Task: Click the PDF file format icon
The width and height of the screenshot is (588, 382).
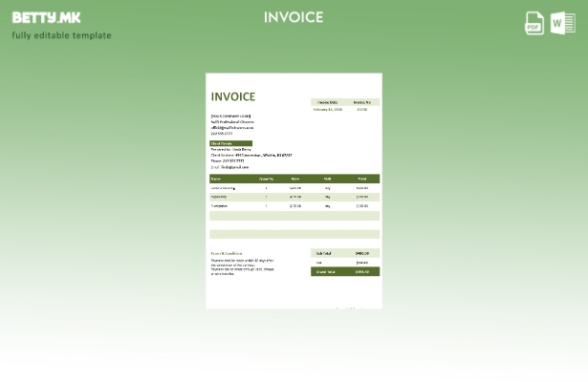Action: tap(534, 23)
